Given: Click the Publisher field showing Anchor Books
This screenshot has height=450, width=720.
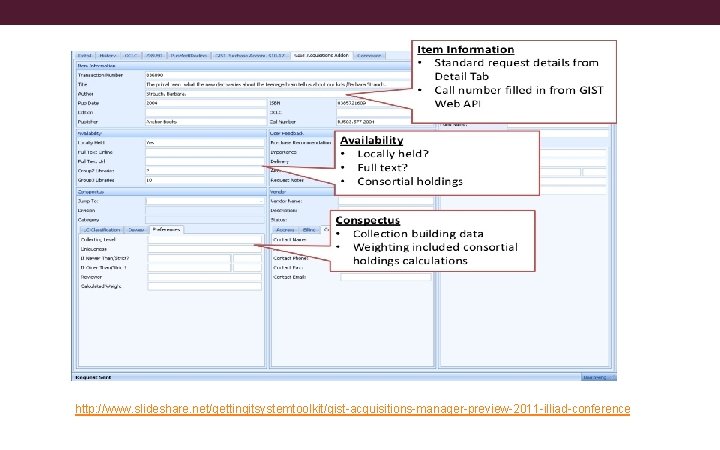Looking at the screenshot, I should [x=206, y=122].
